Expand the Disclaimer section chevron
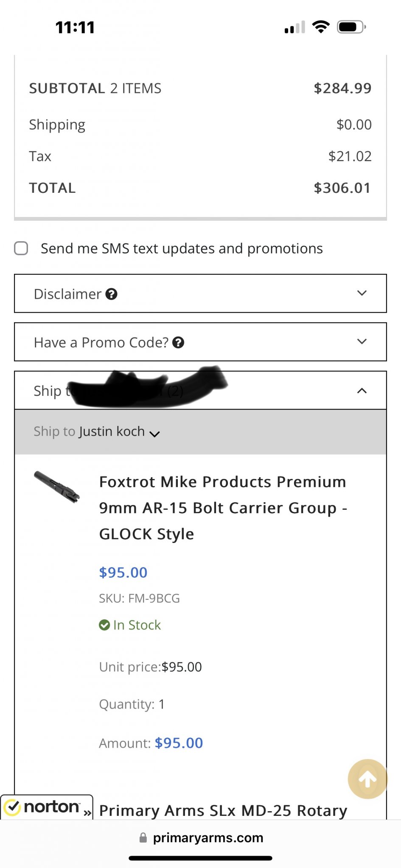 pyautogui.click(x=362, y=293)
